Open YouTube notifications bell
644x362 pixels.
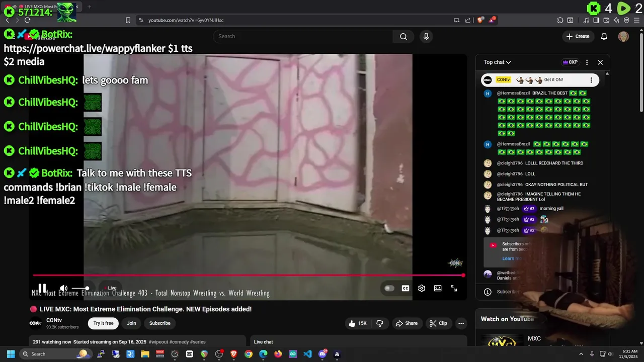tap(604, 36)
